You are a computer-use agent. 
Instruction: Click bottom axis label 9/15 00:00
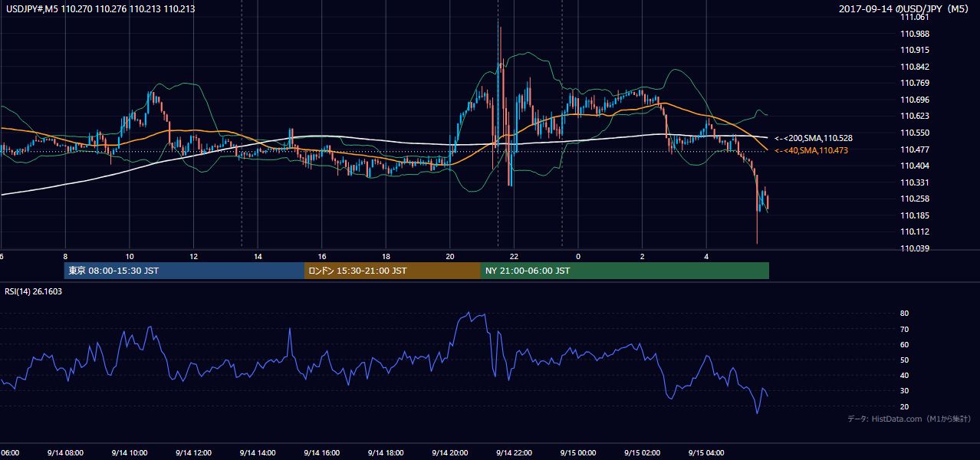tap(578, 452)
